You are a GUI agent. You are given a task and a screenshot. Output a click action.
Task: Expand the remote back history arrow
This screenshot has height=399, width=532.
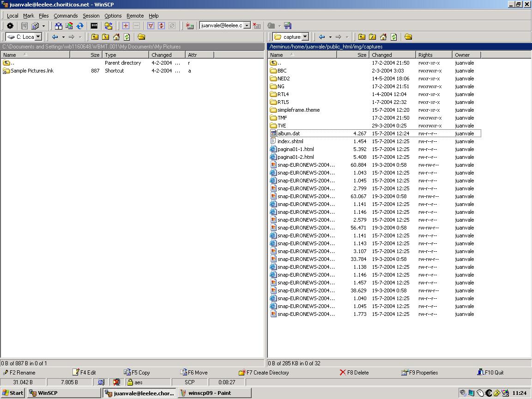point(331,37)
